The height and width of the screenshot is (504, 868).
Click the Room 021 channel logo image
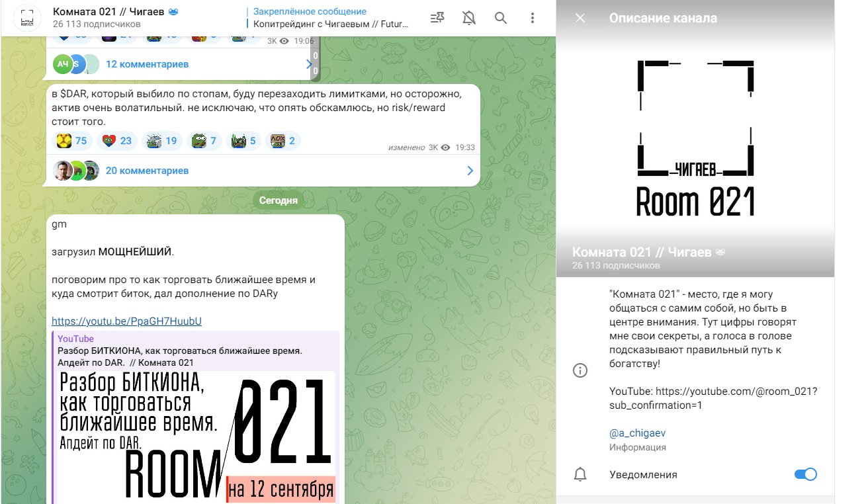tap(695, 139)
